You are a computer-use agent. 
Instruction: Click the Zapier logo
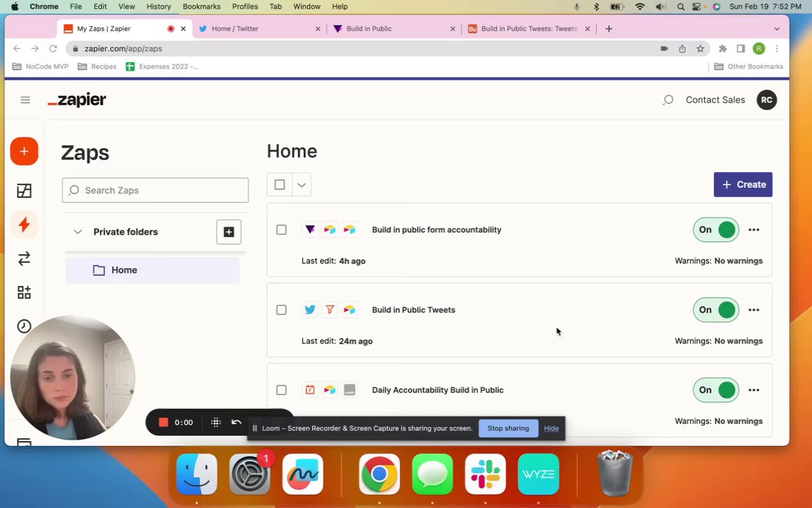pyautogui.click(x=77, y=99)
